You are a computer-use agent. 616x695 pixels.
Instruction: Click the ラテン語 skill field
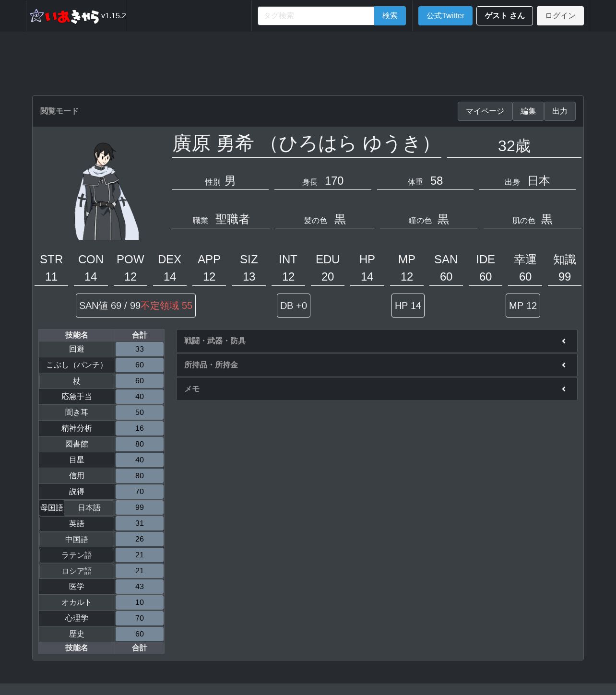coord(77,555)
